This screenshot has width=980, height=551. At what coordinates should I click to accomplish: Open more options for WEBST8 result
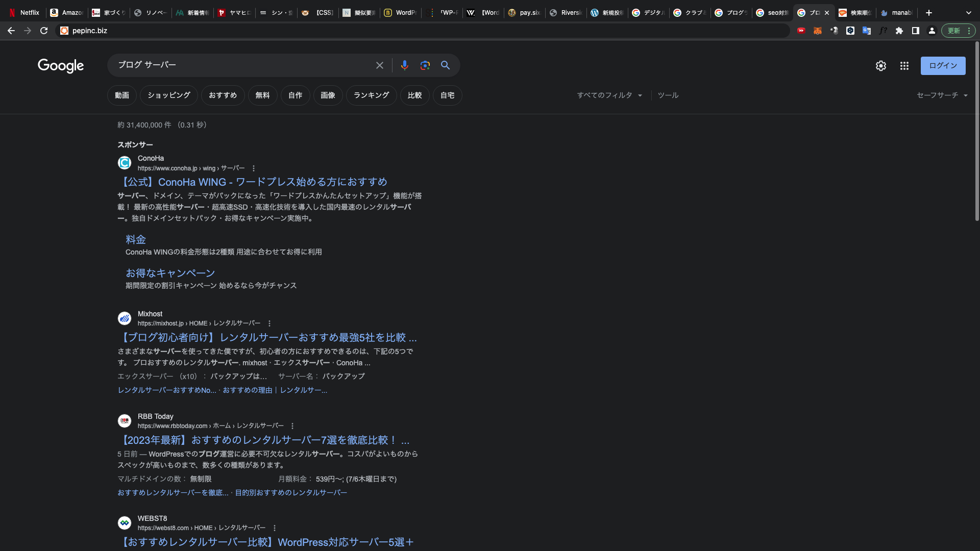[275, 528]
